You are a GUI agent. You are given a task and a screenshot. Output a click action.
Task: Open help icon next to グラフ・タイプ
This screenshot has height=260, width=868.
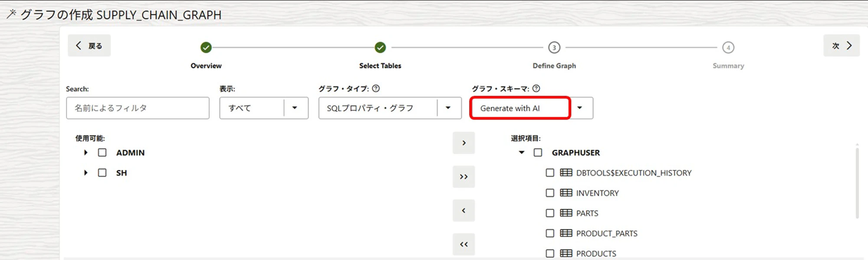click(376, 88)
